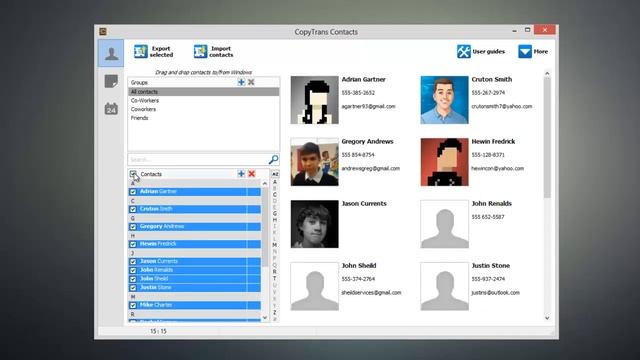The height and width of the screenshot is (360, 640).
Task: Select the Friends group
Action: click(x=204, y=118)
